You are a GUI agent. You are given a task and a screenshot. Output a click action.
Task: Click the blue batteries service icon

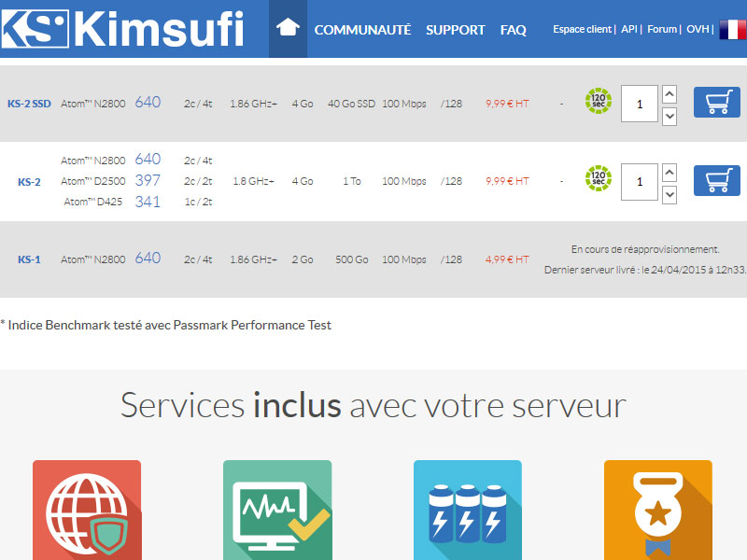tap(468, 510)
